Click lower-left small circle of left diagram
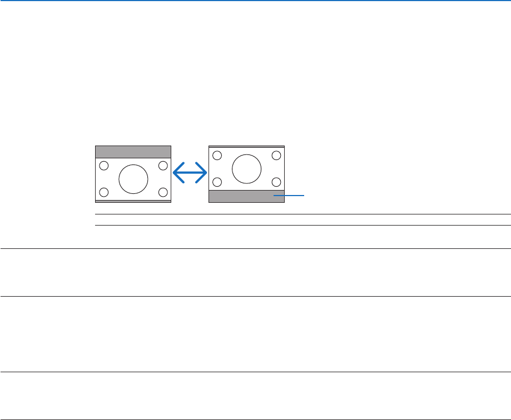The width and height of the screenshot is (511, 420). click(x=103, y=192)
